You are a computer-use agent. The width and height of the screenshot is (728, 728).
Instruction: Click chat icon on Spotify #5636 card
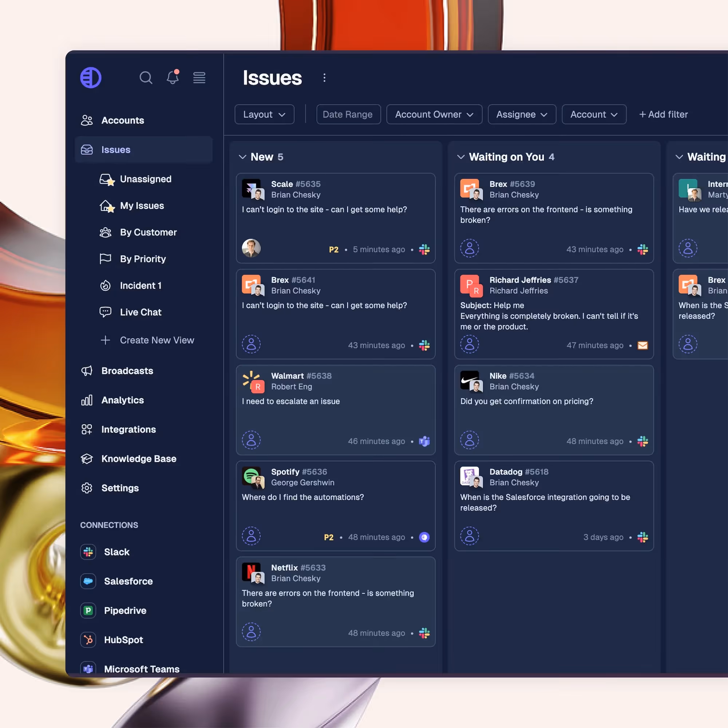pyautogui.click(x=424, y=537)
